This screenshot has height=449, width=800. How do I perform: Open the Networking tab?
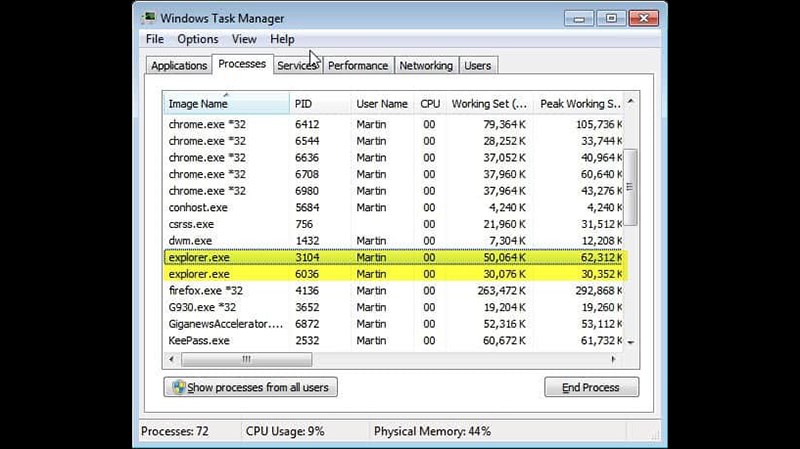425,66
